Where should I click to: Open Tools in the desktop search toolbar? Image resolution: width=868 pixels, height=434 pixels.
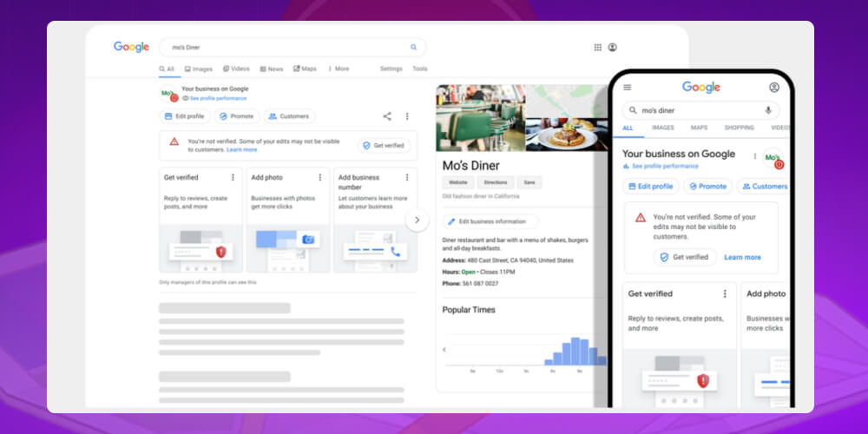(x=419, y=69)
